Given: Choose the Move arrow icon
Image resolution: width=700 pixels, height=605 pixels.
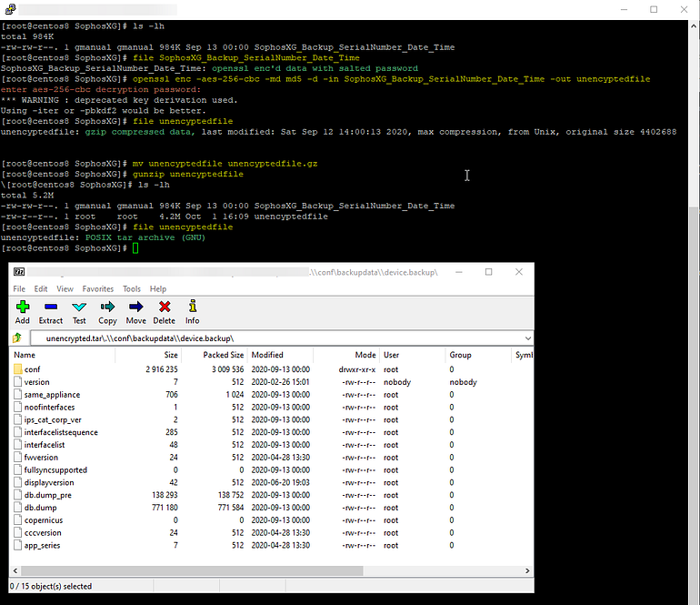Looking at the screenshot, I should (135, 307).
